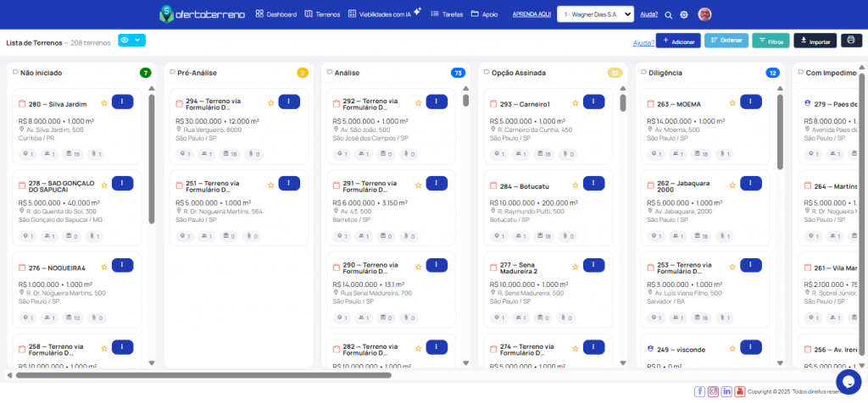
Task: Click Ajuda? link beside Adicionar
Action: pos(643,42)
